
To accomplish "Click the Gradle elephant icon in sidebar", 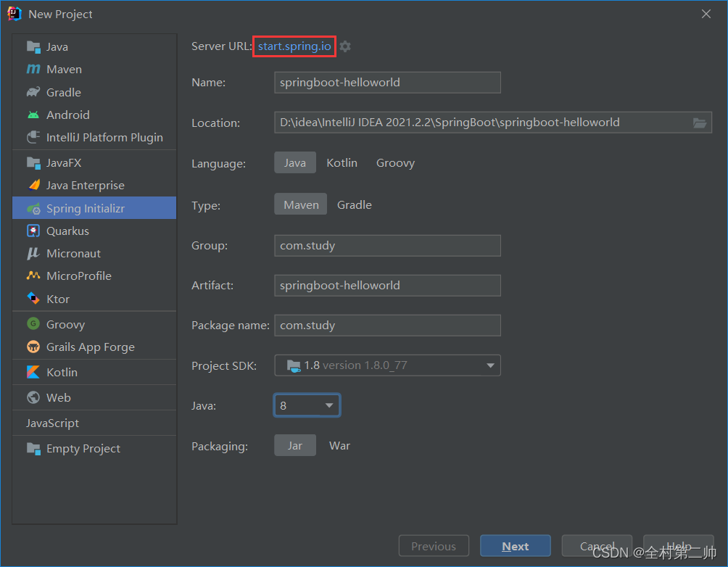I will click(33, 92).
